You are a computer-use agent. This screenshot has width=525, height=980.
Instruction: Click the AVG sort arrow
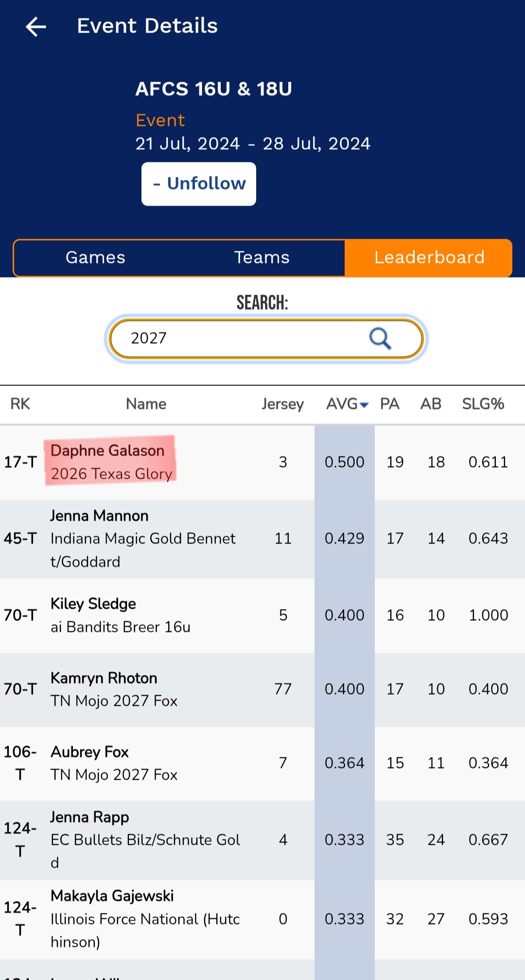tap(364, 405)
